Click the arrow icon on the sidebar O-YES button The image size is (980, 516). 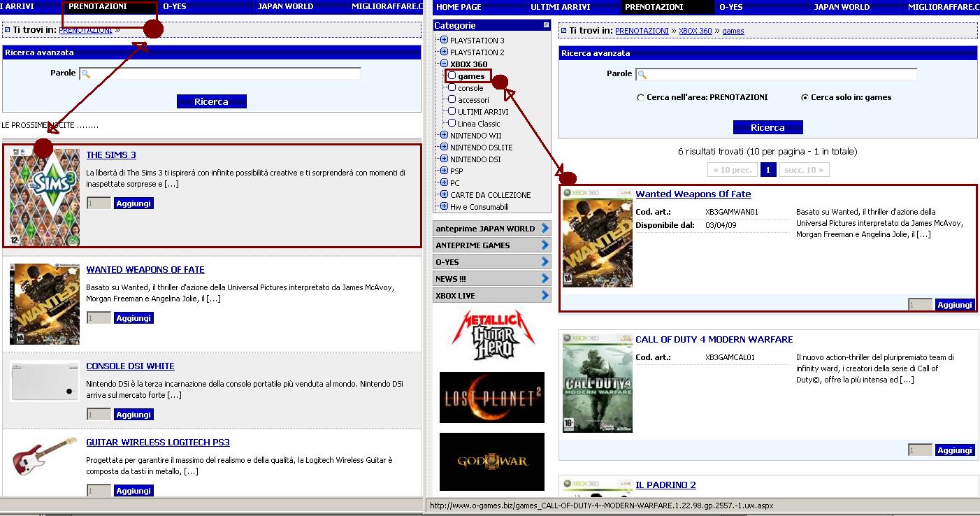point(545,261)
